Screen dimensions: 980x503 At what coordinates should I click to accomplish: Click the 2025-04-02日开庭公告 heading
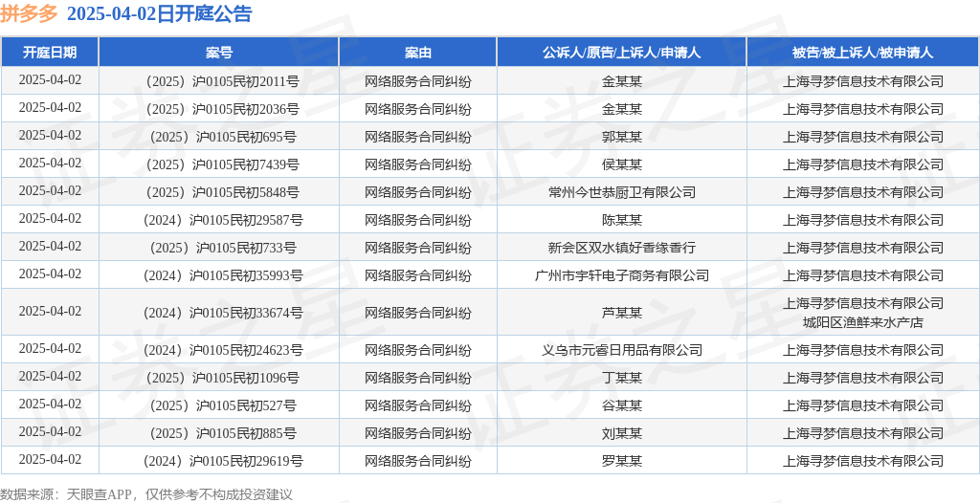159,13
